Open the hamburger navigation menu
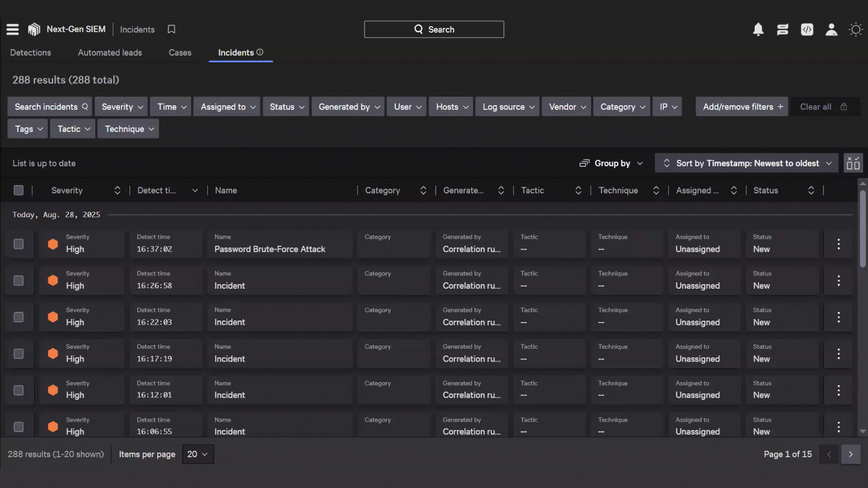The image size is (868, 488). click(x=13, y=29)
